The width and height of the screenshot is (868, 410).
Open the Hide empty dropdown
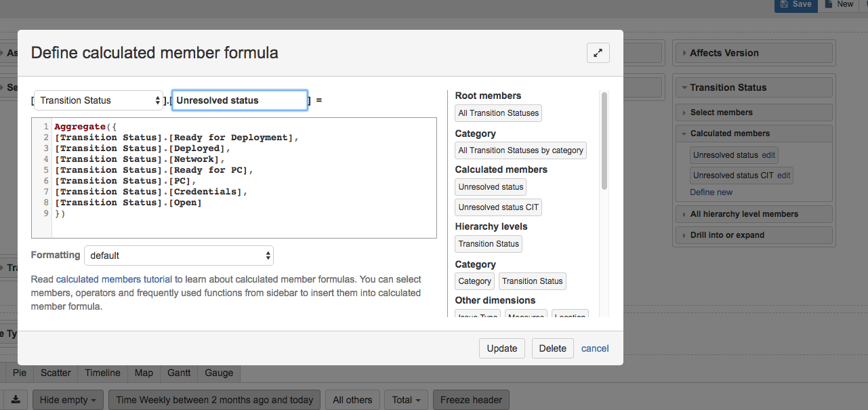pyautogui.click(x=67, y=399)
